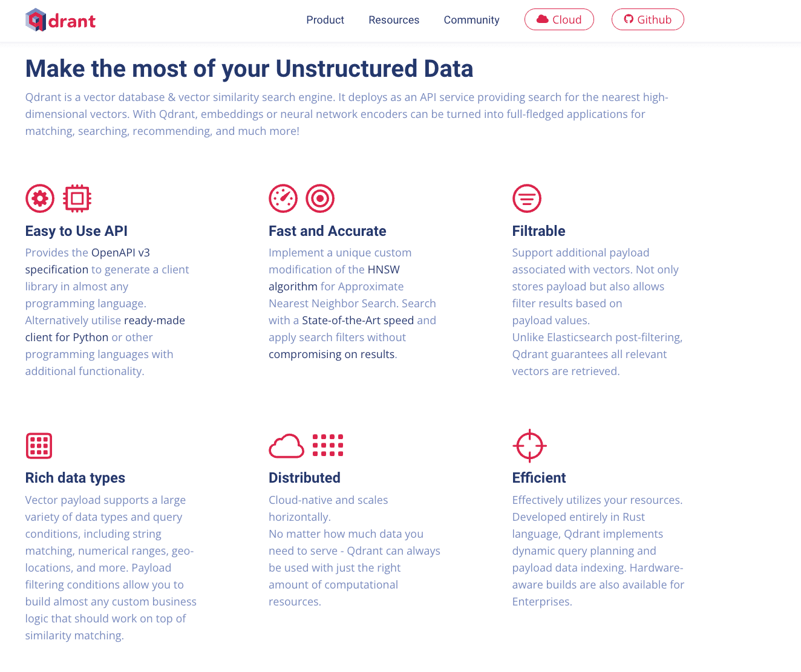Viewport: 801px width, 672px height.
Task: Click the Qdrant logo in header
Action: tap(60, 20)
